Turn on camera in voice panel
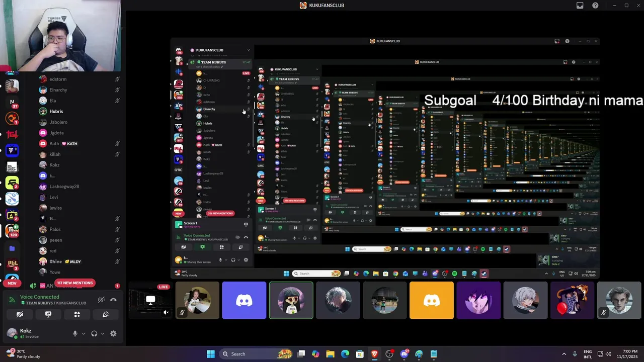This screenshot has width=644, height=362. pos(20,314)
